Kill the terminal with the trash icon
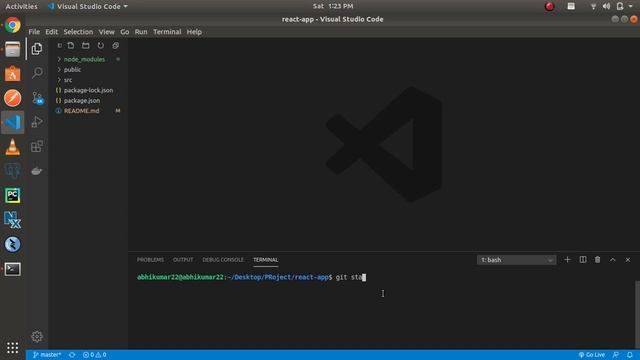The image size is (640, 360). click(598, 260)
